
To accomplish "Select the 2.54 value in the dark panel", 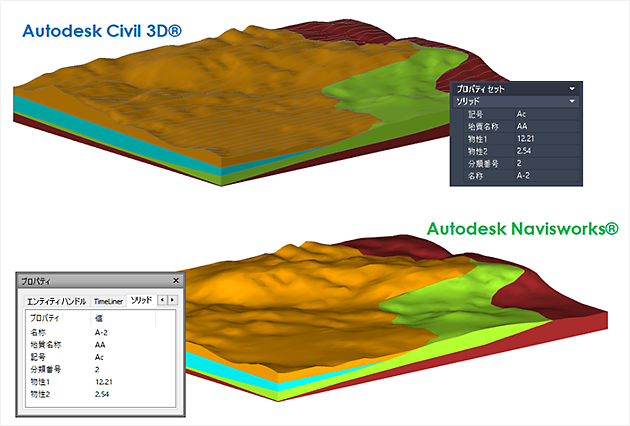I will [x=524, y=151].
